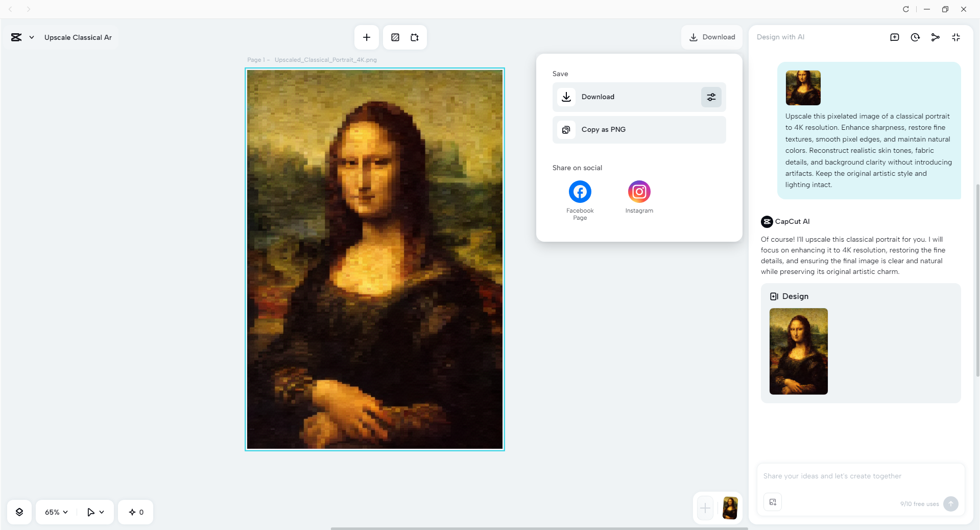Share the image to Instagram

click(x=638, y=192)
